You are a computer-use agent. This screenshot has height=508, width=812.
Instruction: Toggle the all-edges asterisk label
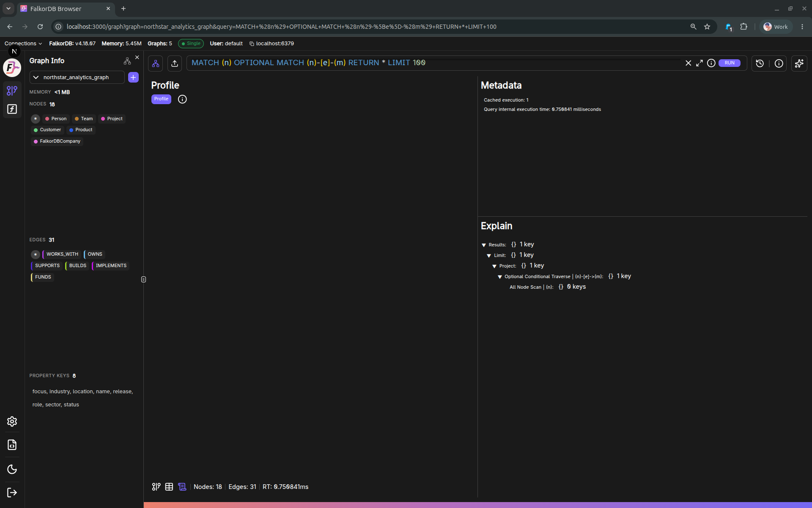36,254
